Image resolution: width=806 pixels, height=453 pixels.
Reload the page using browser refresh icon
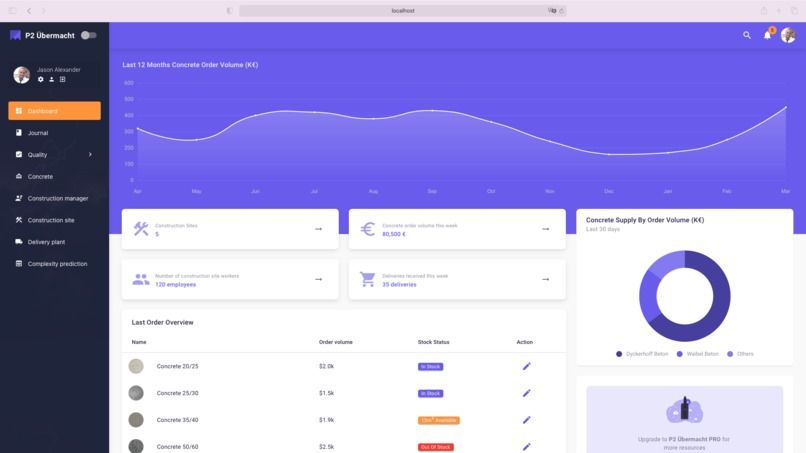561,10
